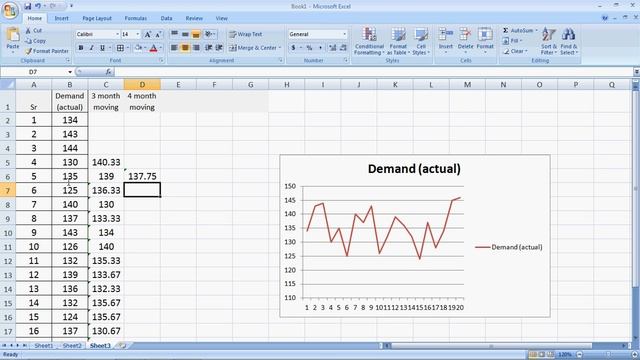Click the Decrease Indent icon

[209, 48]
